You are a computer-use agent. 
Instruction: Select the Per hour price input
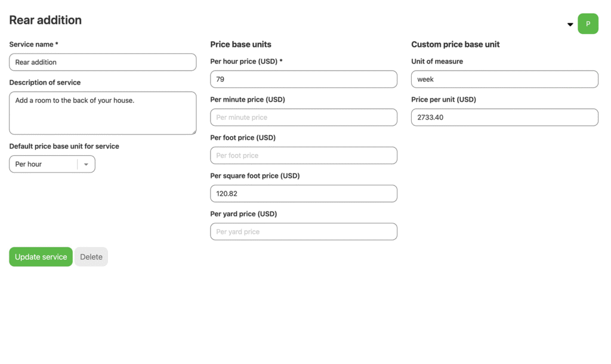(303, 79)
